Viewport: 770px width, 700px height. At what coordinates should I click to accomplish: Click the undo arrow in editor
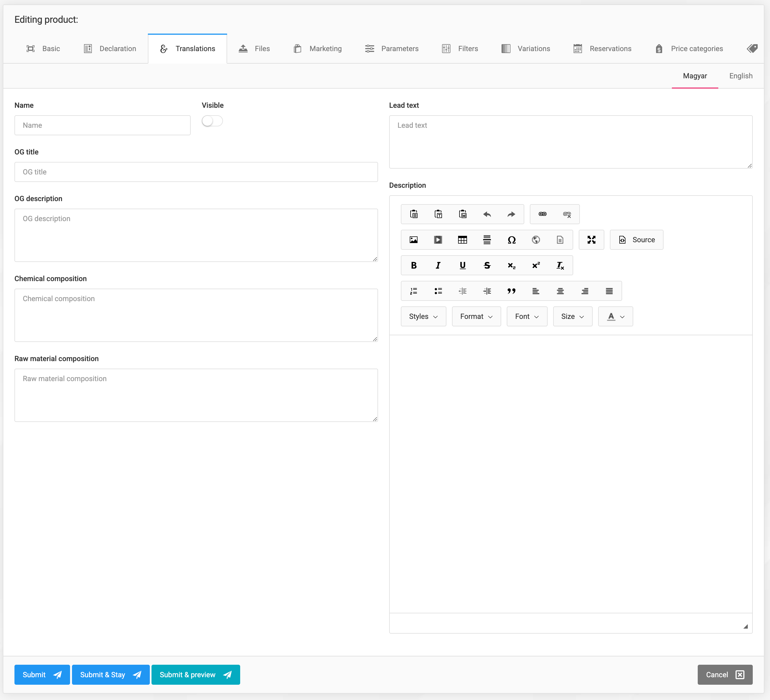point(486,214)
